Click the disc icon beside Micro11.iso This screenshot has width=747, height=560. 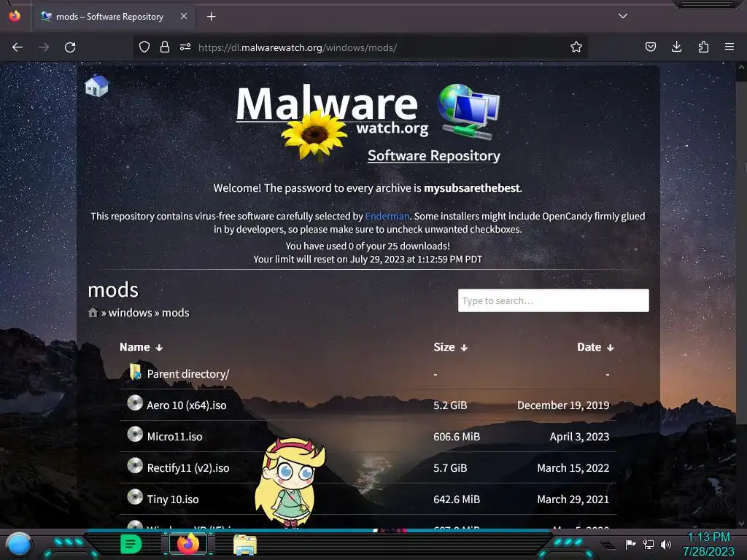click(x=135, y=435)
